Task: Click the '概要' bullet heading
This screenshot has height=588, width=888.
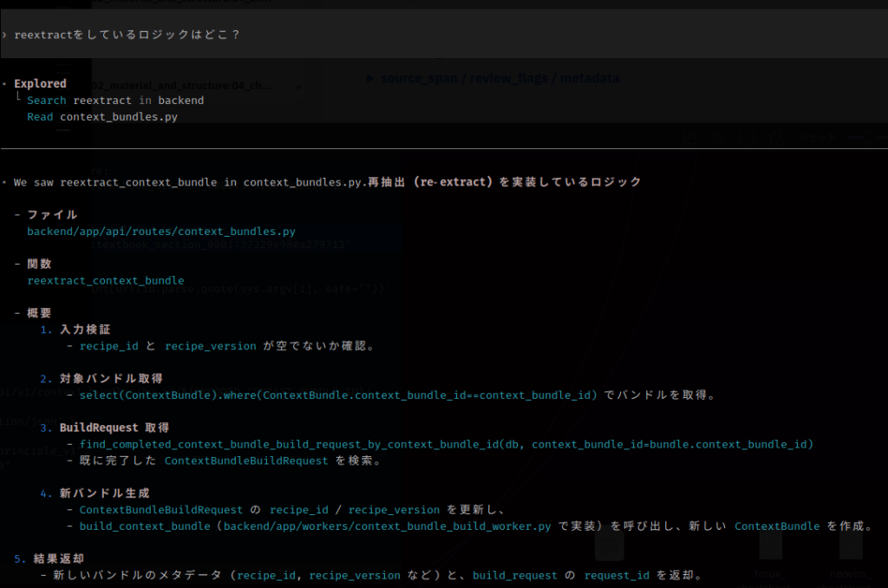Action: click(39, 313)
